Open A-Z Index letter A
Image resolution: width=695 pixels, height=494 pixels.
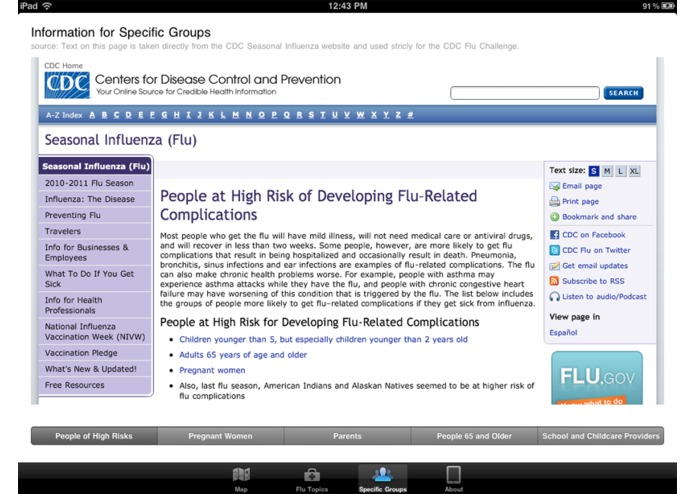pyautogui.click(x=92, y=115)
